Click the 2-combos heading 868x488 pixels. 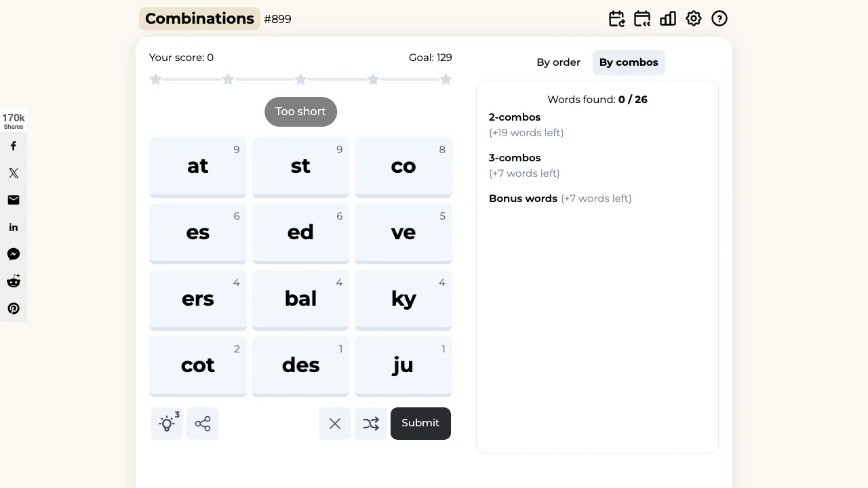point(515,117)
